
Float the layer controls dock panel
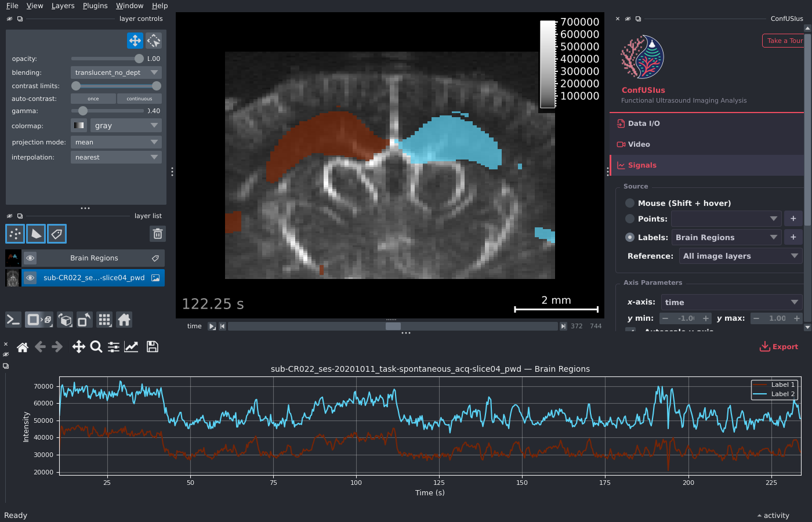pos(20,19)
